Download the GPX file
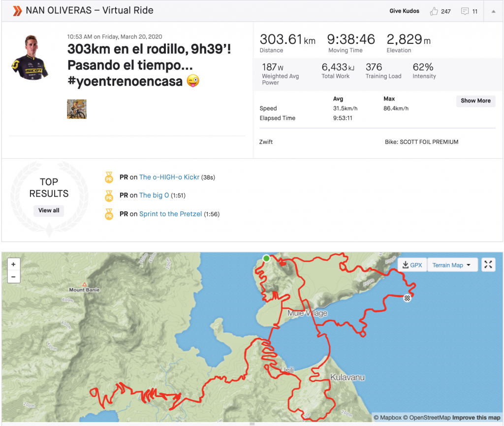504x426 pixels. [412, 265]
